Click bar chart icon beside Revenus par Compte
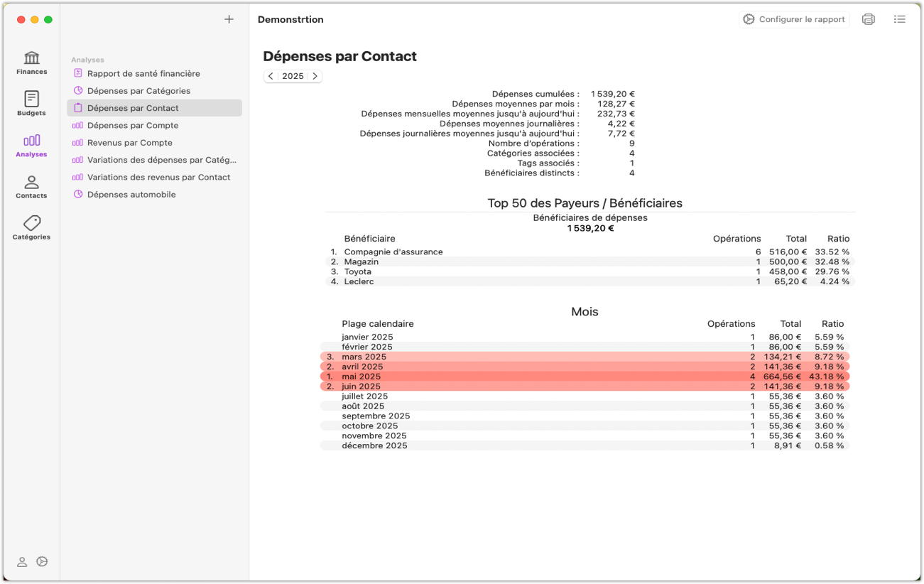 point(78,142)
